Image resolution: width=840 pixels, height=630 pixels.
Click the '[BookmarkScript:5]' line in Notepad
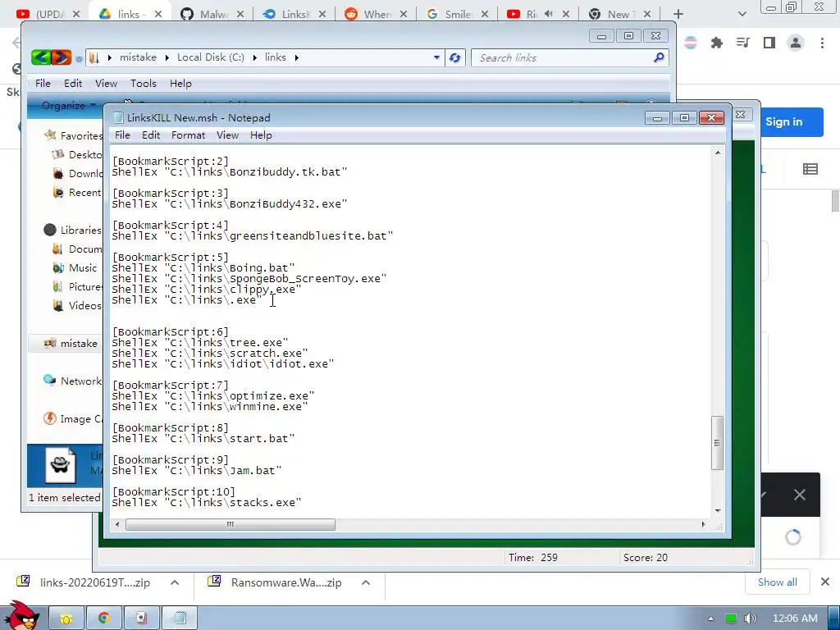[x=171, y=257]
